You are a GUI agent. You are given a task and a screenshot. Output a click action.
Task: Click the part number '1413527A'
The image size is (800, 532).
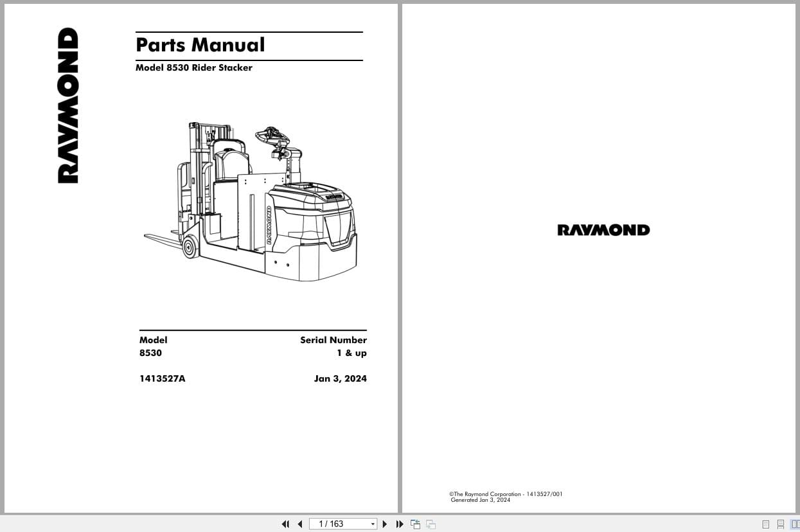click(163, 378)
